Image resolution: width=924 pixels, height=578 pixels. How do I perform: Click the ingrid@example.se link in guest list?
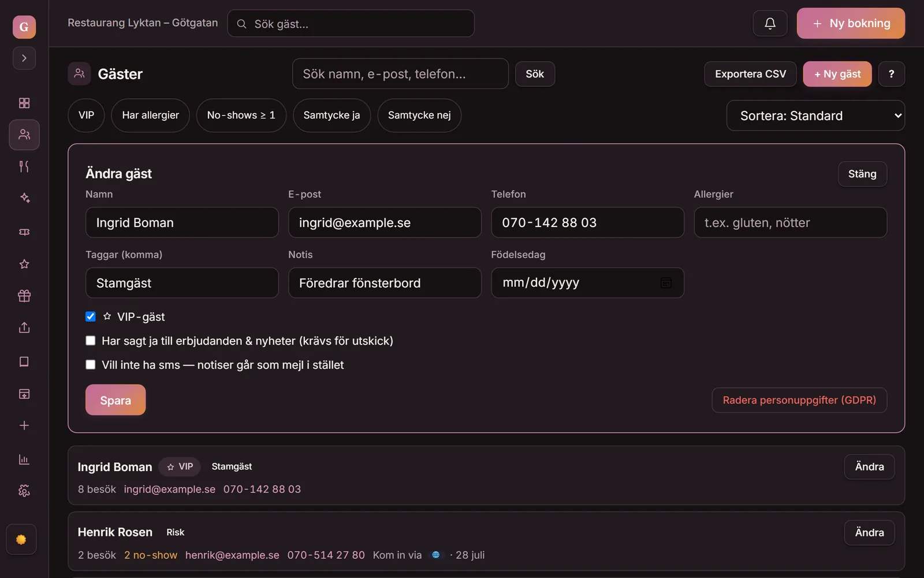click(x=170, y=489)
